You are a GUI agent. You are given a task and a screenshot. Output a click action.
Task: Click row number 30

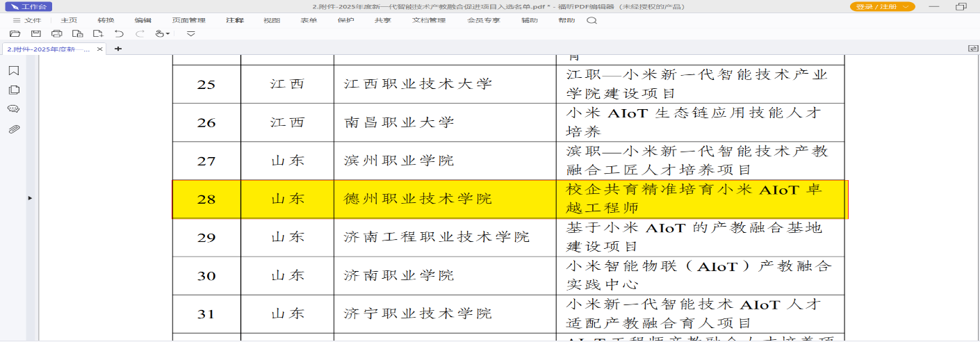tap(206, 276)
